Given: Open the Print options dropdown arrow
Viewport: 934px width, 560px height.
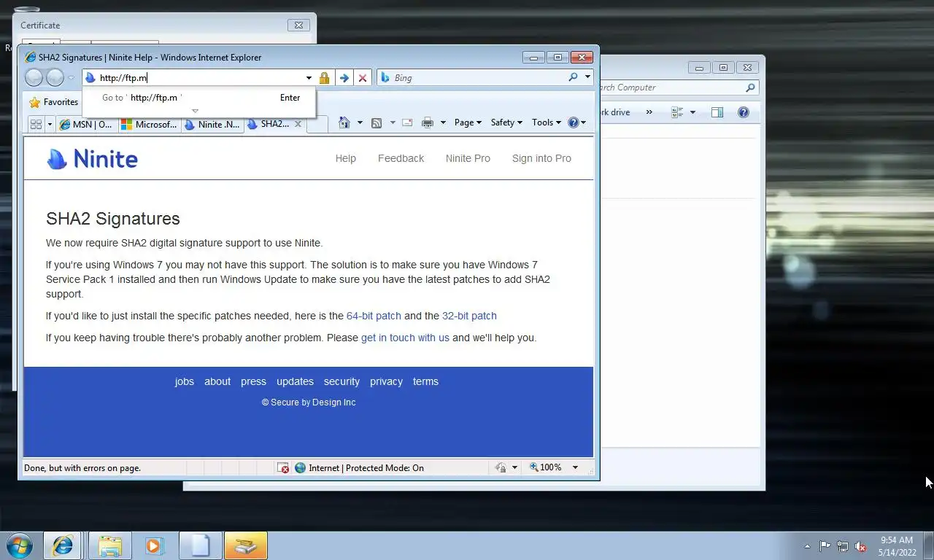Looking at the screenshot, I should point(443,122).
